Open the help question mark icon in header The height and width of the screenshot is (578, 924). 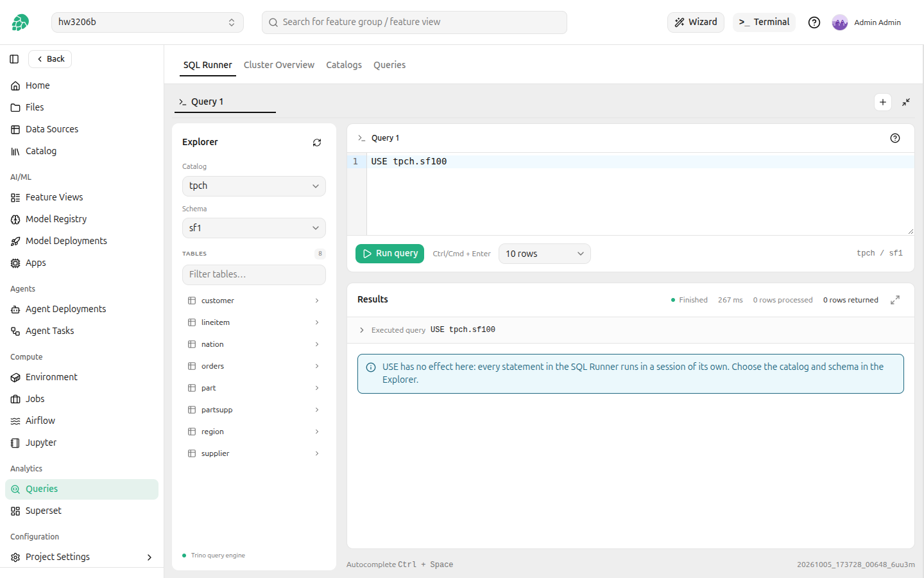[x=814, y=22]
